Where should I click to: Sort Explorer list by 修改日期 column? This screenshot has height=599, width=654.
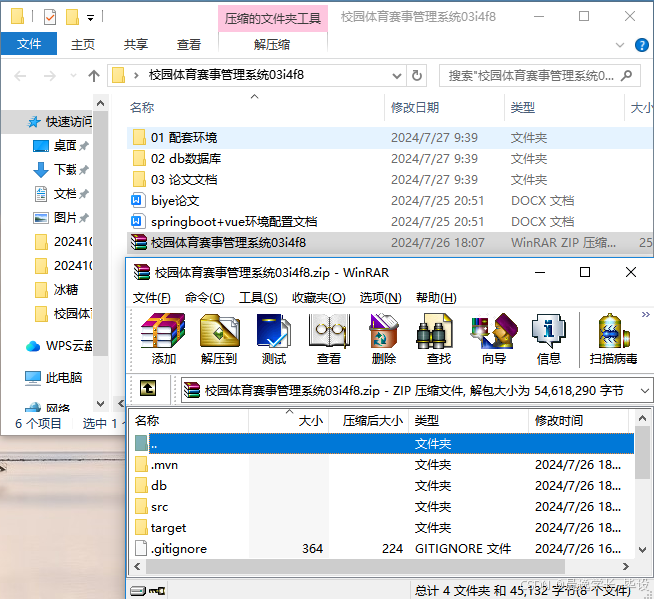click(444, 108)
